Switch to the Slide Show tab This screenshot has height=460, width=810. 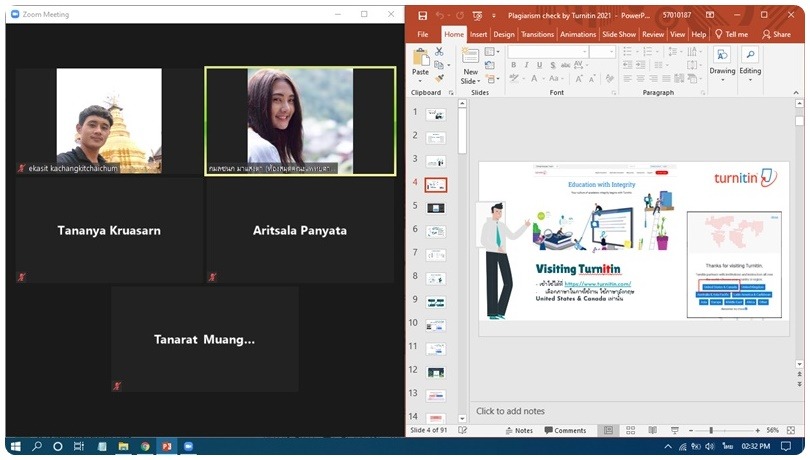tap(620, 34)
